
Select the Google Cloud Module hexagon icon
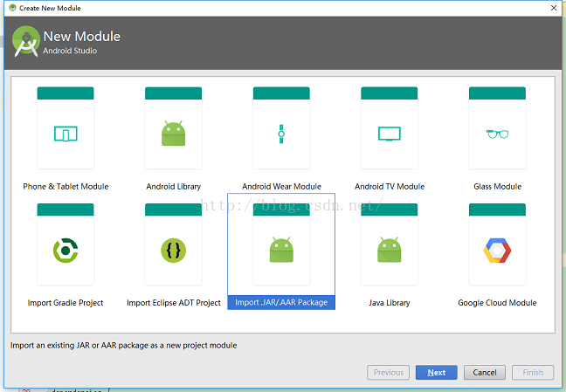(x=497, y=251)
